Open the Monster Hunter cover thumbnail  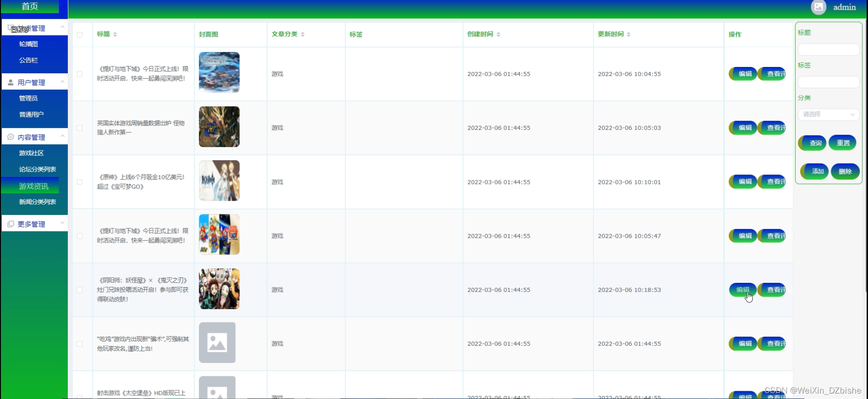219,127
